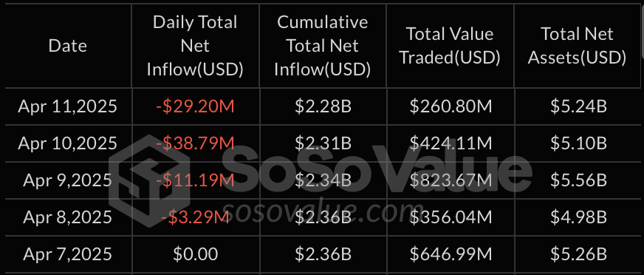Select the Apr 7,2025 date cell
The height and width of the screenshot is (275, 644).
tap(68, 254)
